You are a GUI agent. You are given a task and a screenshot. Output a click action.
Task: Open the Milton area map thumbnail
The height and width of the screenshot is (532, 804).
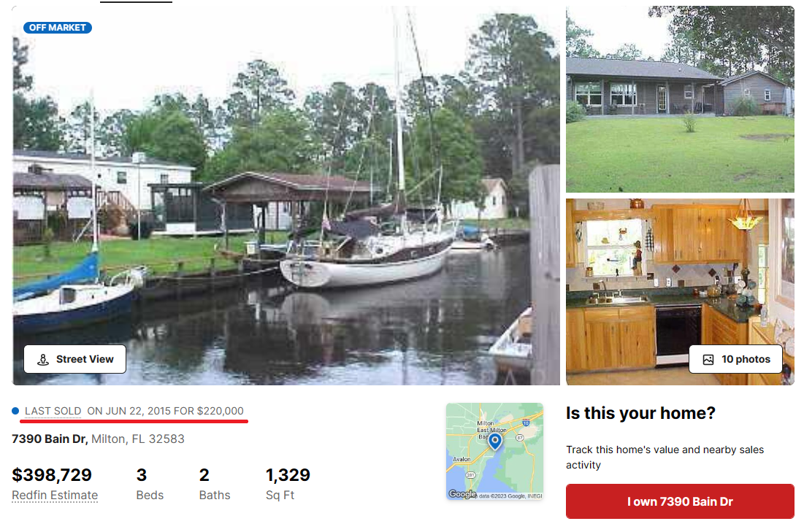coord(494,451)
